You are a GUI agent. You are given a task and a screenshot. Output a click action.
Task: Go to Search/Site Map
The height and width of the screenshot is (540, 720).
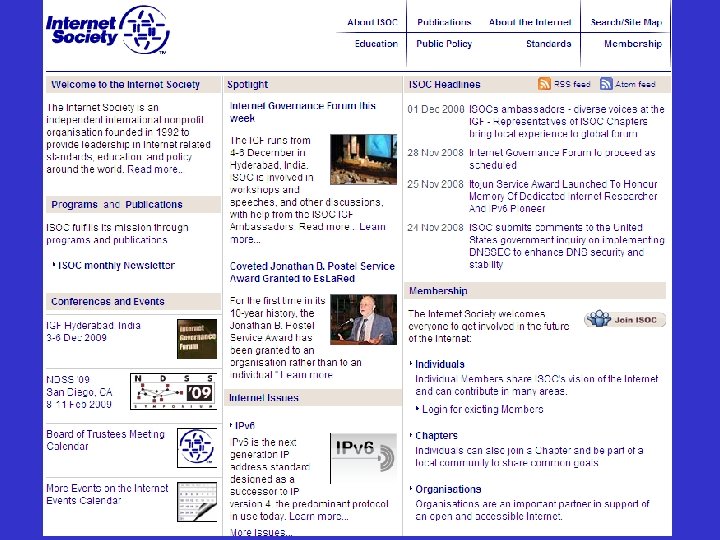626,22
